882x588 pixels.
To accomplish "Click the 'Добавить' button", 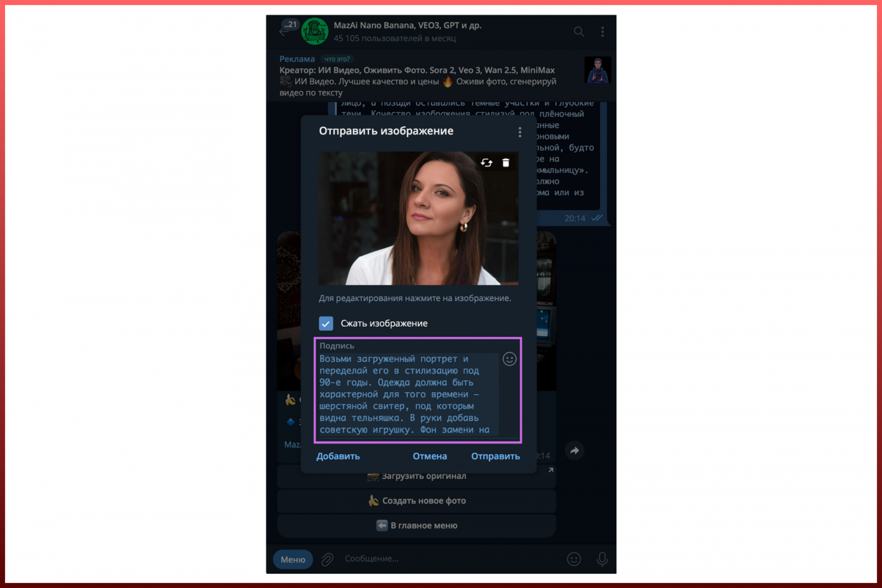I will [338, 456].
